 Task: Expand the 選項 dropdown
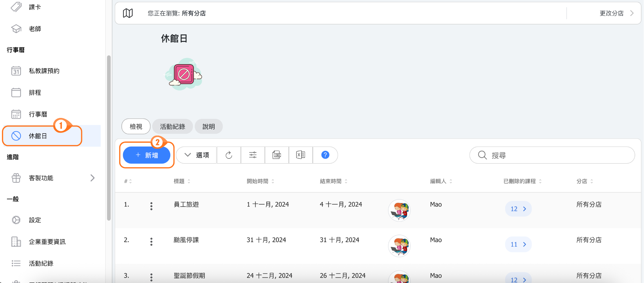click(197, 155)
